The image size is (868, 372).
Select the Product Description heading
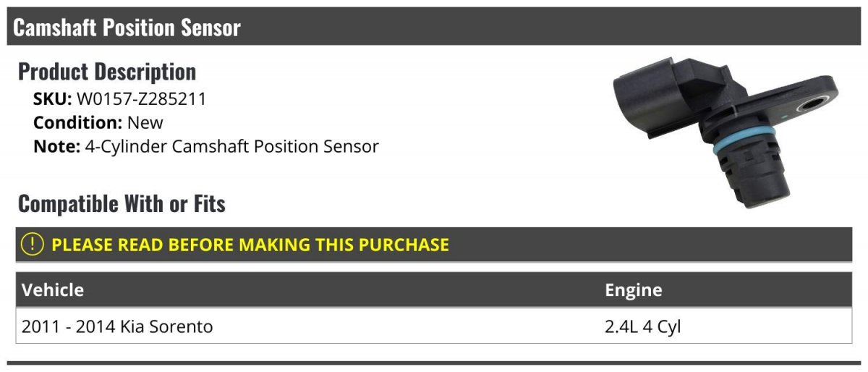tap(107, 72)
